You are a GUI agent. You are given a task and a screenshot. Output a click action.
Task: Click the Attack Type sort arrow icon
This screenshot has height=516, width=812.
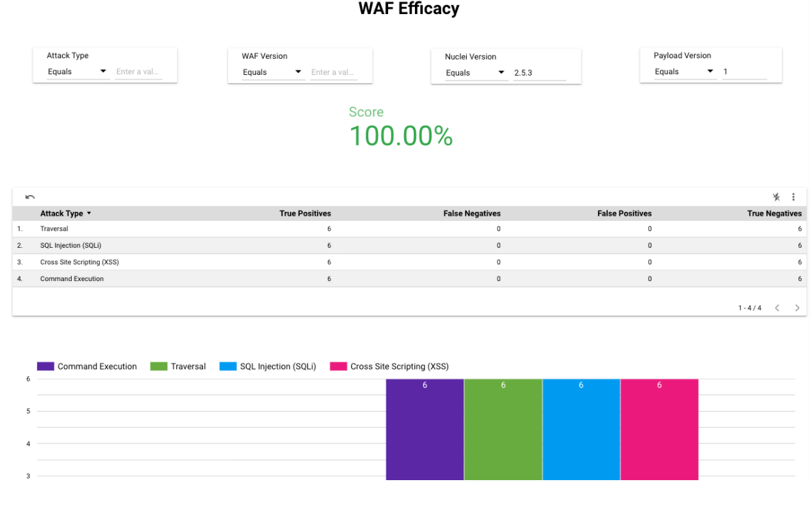pyautogui.click(x=89, y=213)
